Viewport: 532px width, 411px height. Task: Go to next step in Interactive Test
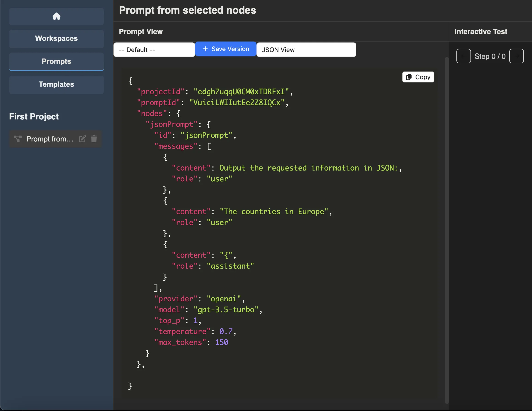tap(516, 56)
